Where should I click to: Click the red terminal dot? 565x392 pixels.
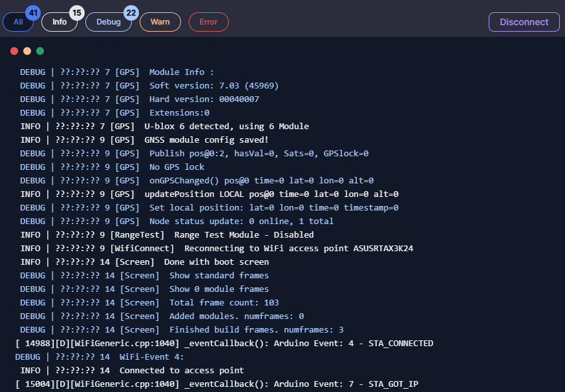14,51
